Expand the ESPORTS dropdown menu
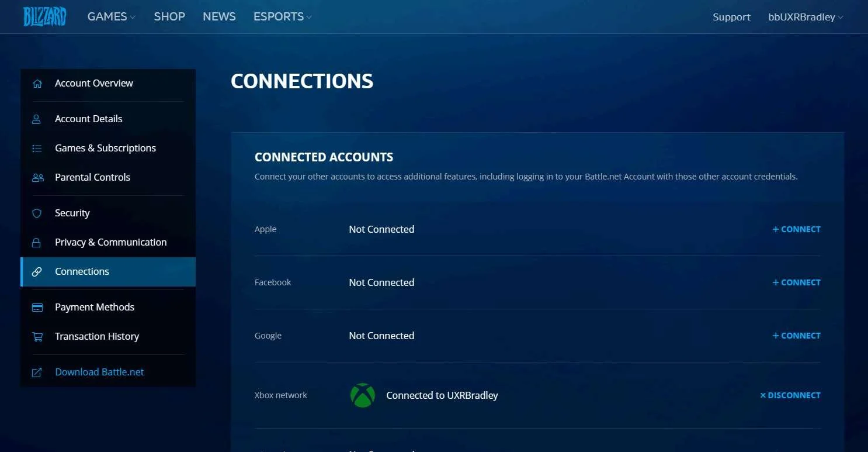 [x=282, y=16]
